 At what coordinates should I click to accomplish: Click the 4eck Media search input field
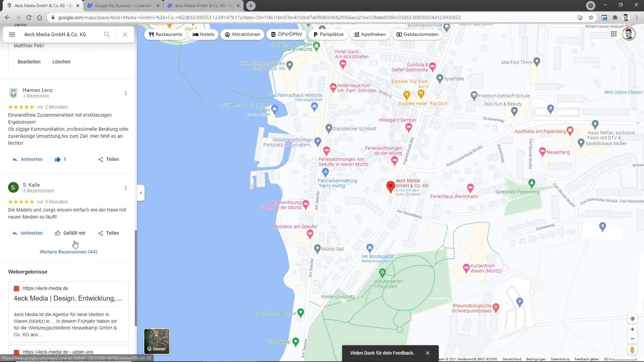pyautogui.click(x=60, y=35)
